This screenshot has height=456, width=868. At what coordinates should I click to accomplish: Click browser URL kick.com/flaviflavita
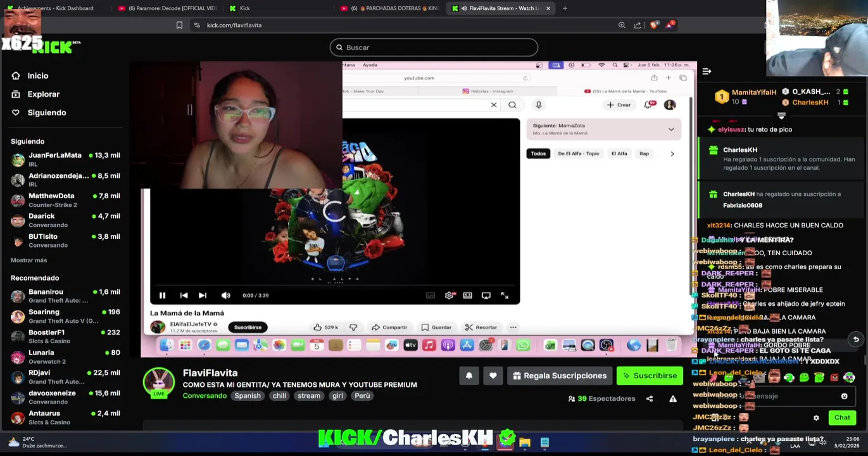pos(234,25)
